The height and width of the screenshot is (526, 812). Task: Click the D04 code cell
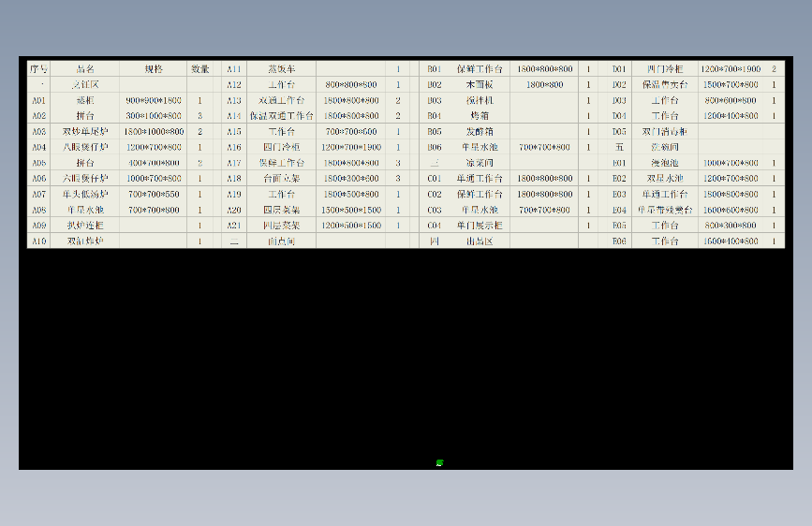pyautogui.click(x=619, y=116)
